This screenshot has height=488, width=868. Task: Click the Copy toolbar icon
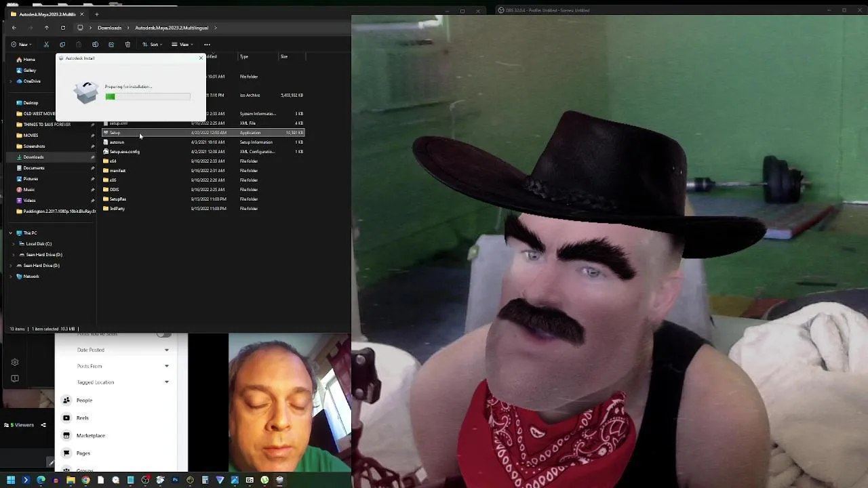62,45
